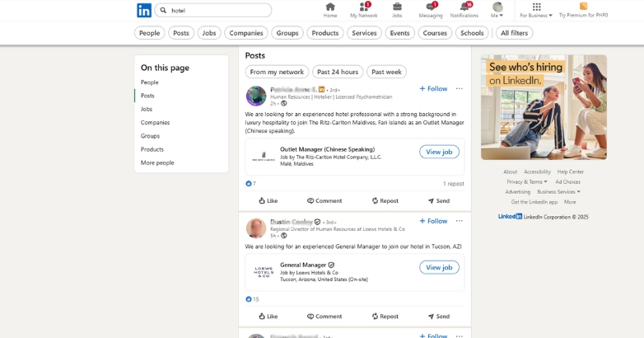This screenshot has height=338, width=644.
Task: View the 7 reactions on Ritz-Carlton post
Action: coord(250,184)
